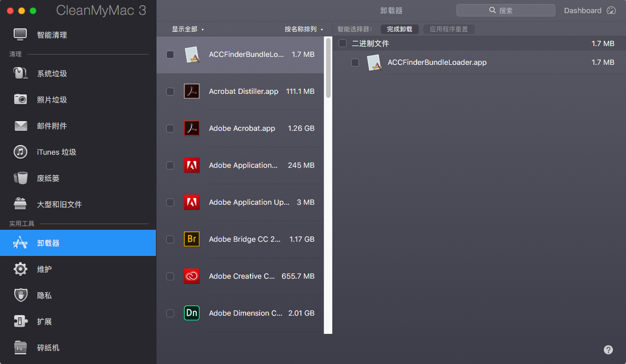Viewport: 626px width, 364px height.
Task: Check the ACCFinderBundleLoader.app detail checkbox
Action: [x=355, y=63]
